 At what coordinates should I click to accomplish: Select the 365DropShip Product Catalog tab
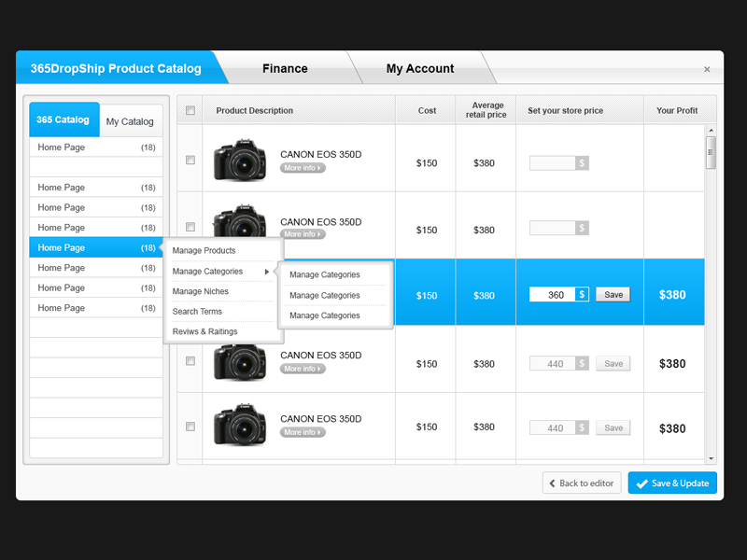pyautogui.click(x=116, y=68)
